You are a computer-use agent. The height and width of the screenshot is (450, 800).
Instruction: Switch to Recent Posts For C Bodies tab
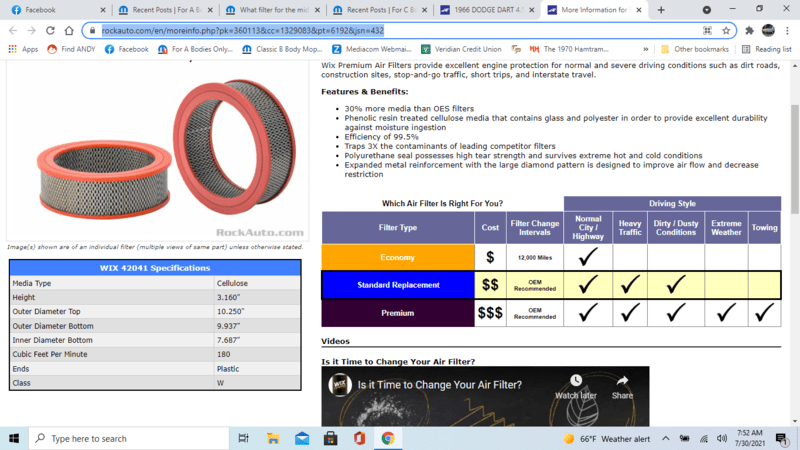pyautogui.click(x=380, y=10)
